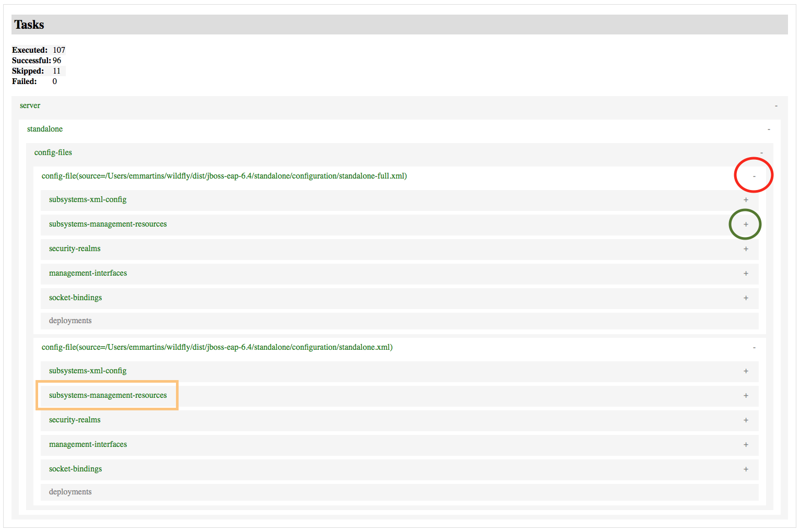Collapse the server task node
The width and height of the screenshot is (800, 532).
pyautogui.click(x=776, y=106)
